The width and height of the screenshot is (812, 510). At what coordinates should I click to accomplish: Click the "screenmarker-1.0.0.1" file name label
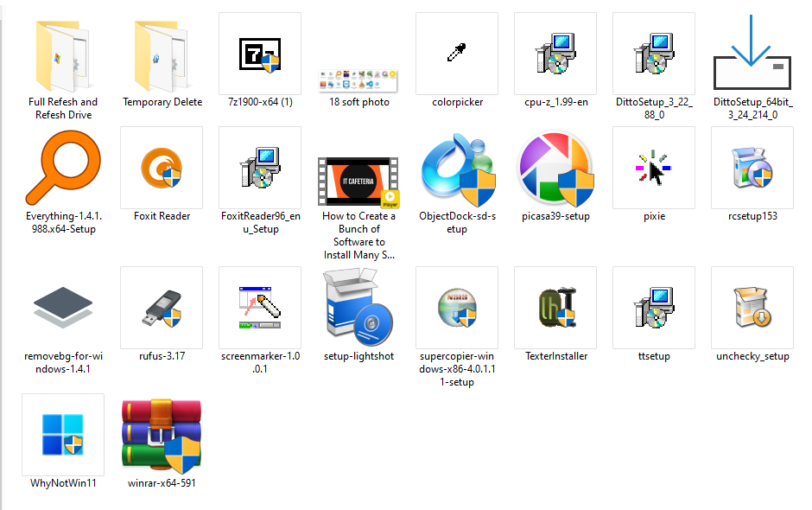click(260, 362)
